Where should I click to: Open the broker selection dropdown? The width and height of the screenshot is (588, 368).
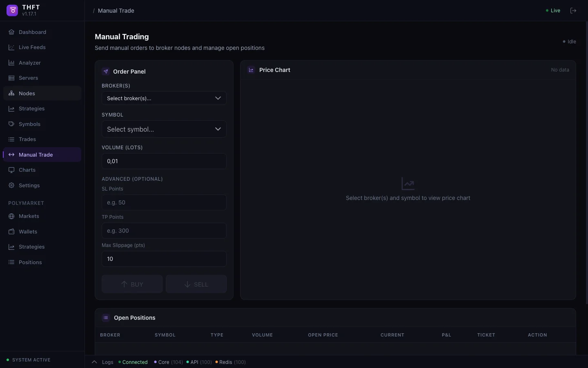tap(164, 98)
